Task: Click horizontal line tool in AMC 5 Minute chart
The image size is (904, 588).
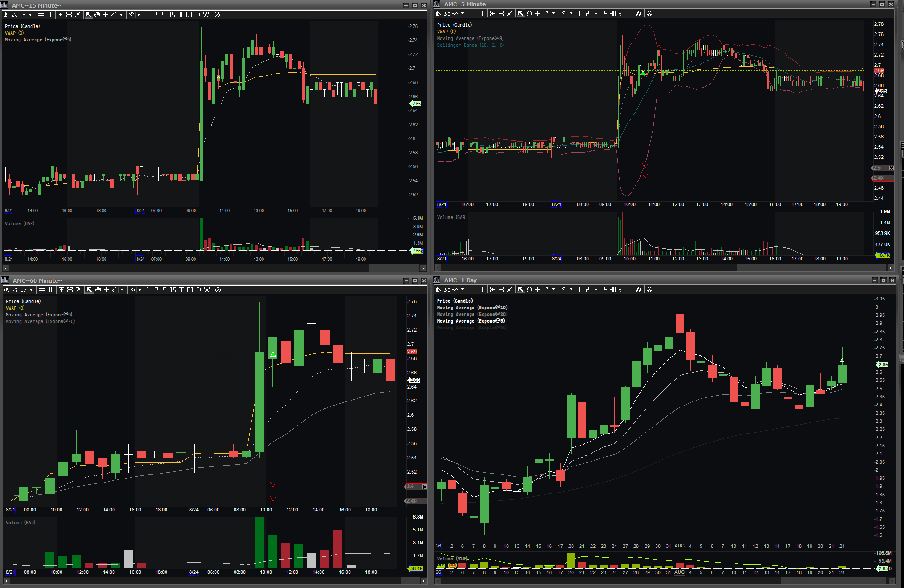Action: point(473,13)
